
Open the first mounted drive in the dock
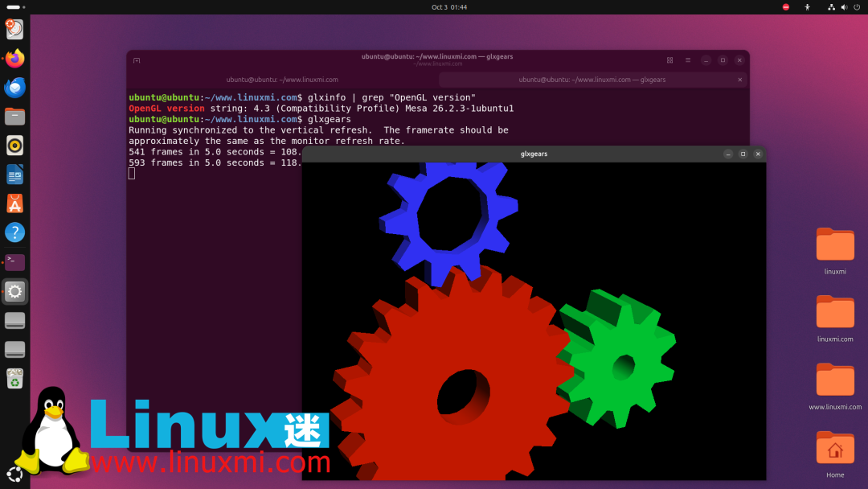(x=15, y=320)
